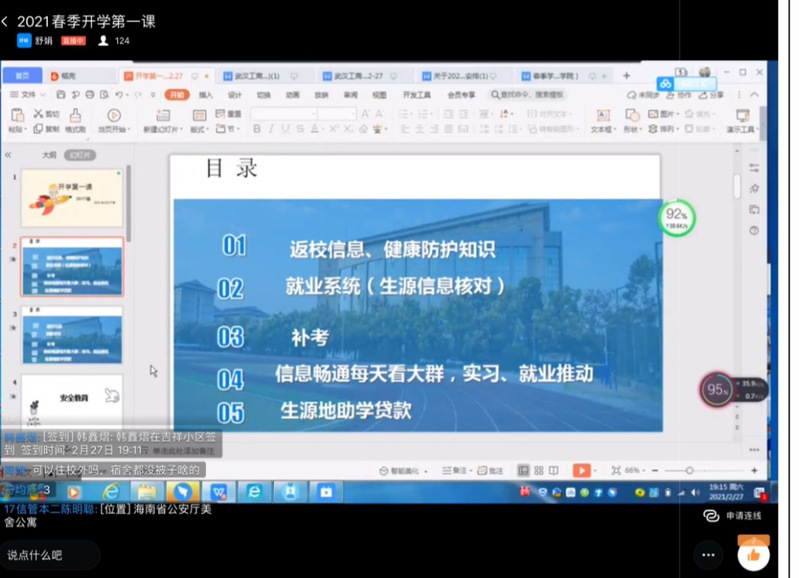Go back using the top-left arrow
Viewport: 799px width, 578px height.
pyautogui.click(x=6, y=21)
